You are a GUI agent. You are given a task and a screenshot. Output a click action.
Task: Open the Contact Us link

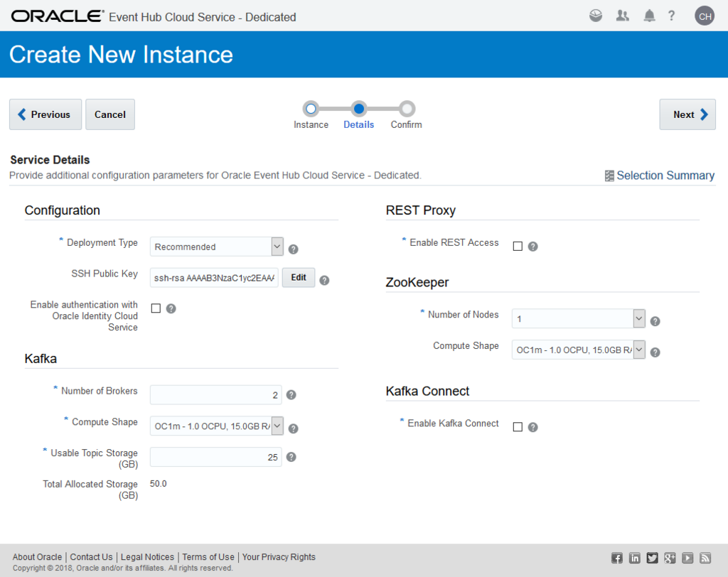pos(91,557)
